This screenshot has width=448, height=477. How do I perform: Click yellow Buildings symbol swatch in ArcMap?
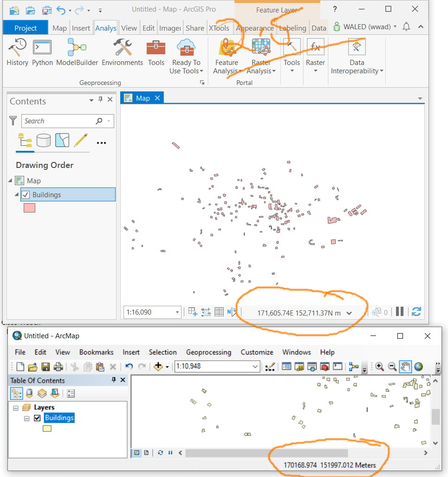point(47,429)
